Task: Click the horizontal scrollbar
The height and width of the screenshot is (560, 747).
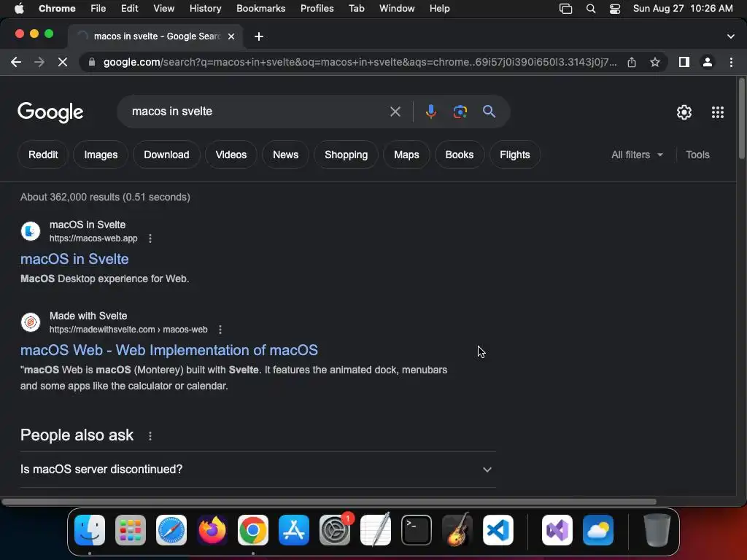Action: (329, 502)
